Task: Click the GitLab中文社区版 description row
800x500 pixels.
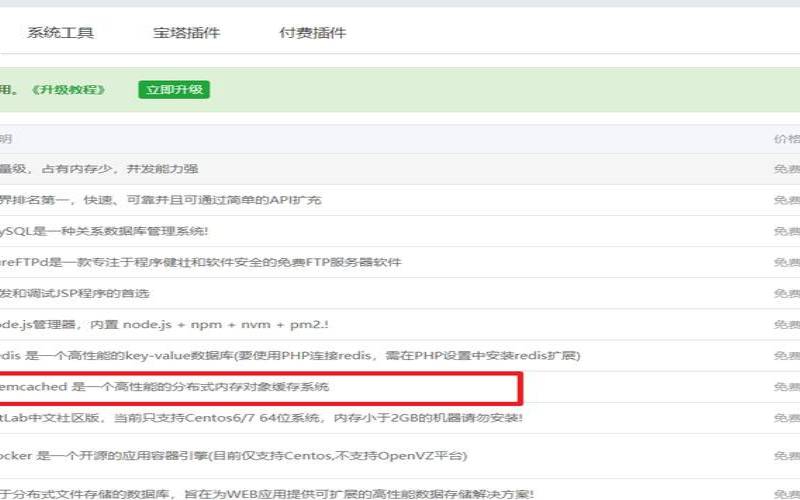Action: click(x=260, y=417)
